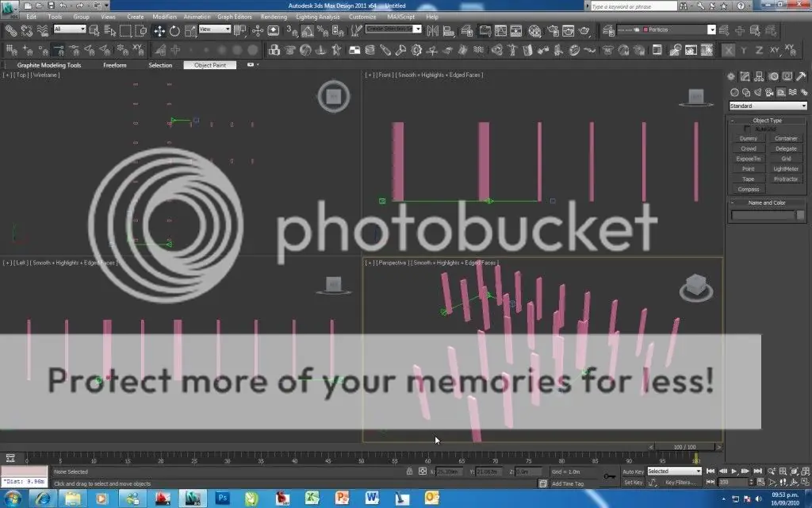The width and height of the screenshot is (812, 508).
Task: Open the Key Filters dialog
Action: (x=680, y=483)
